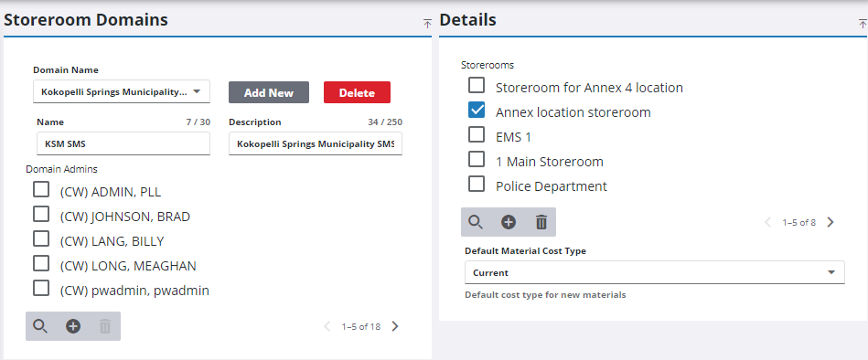Click into the Description text field
Image resolution: width=868 pixels, height=360 pixels.
click(x=316, y=143)
